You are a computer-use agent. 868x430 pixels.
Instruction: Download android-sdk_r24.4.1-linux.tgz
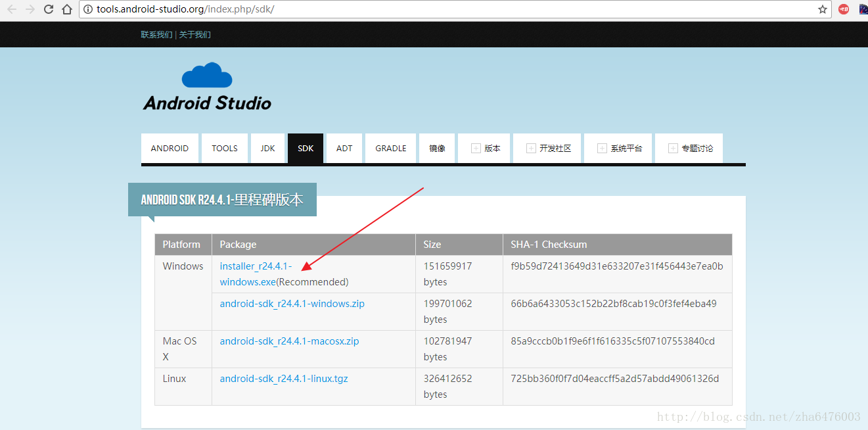click(x=284, y=379)
